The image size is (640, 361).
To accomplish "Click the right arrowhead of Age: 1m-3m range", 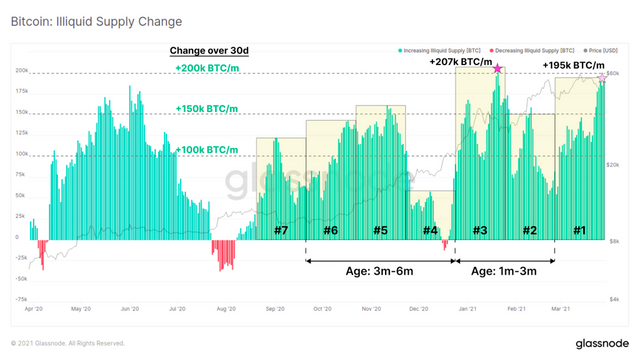I will pos(551,261).
